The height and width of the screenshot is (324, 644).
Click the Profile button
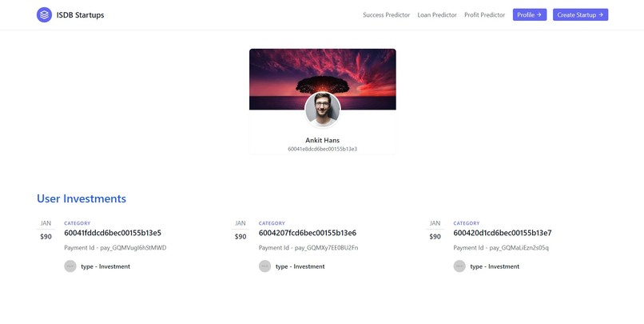(x=530, y=15)
